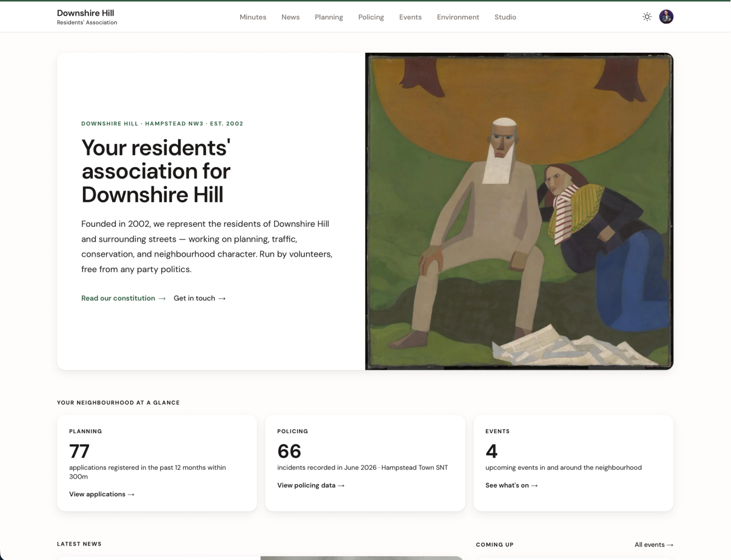
Task: Click the Hampstead NW3 Est. 2002 tagline
Action: click(x=162, y=124)
